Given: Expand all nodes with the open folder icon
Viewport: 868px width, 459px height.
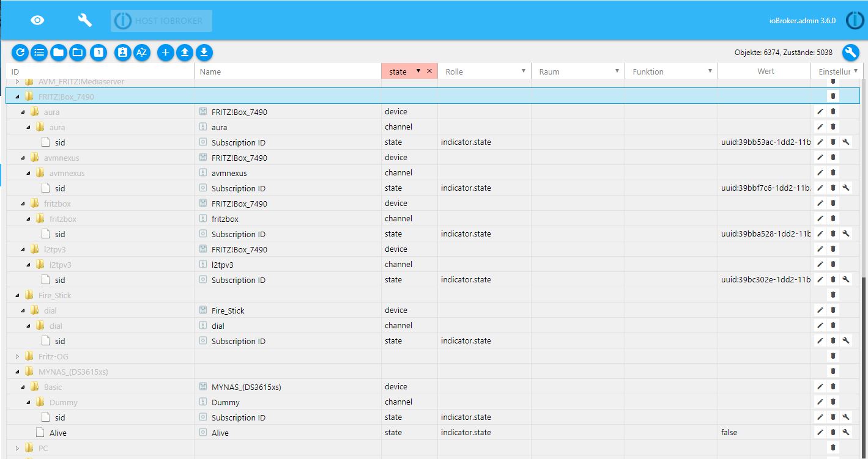Looking at the screenshot, I should tap(78, 53).
